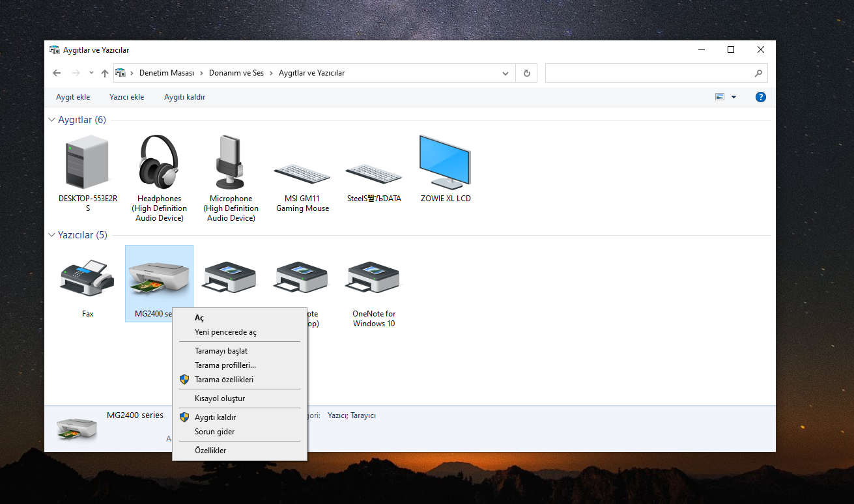
Task: Choose Özellikler menu item
Action: [240, 451]
